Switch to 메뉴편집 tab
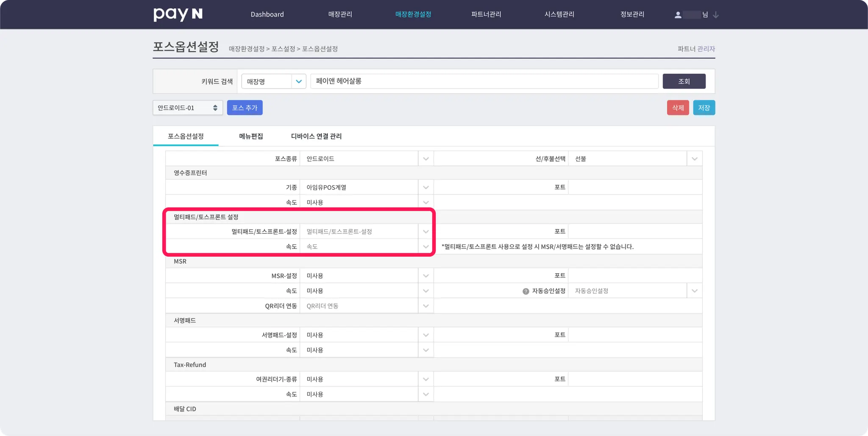This screenshot has height=436, width=868. (x=251, y=136)
